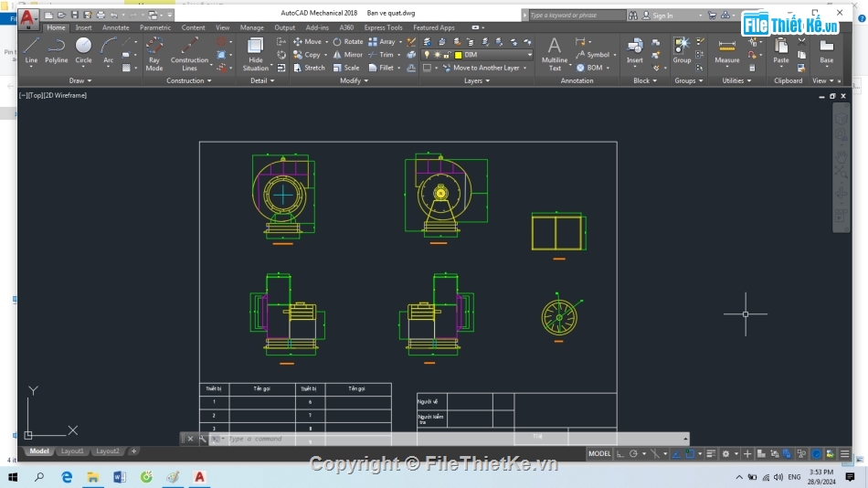Click the Array tool

381,41
